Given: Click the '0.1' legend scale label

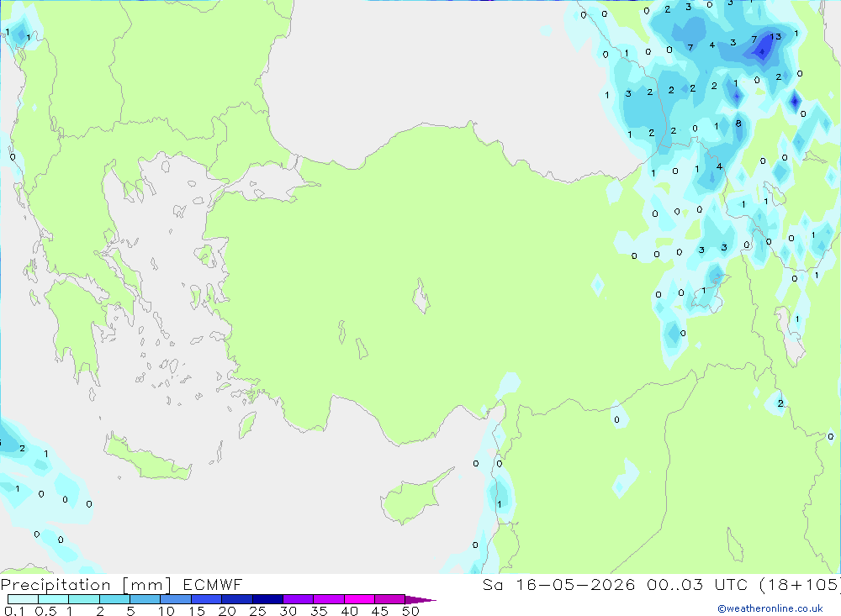Looking at the screenshot, I should pyautogui.click(x=14, y=611).
